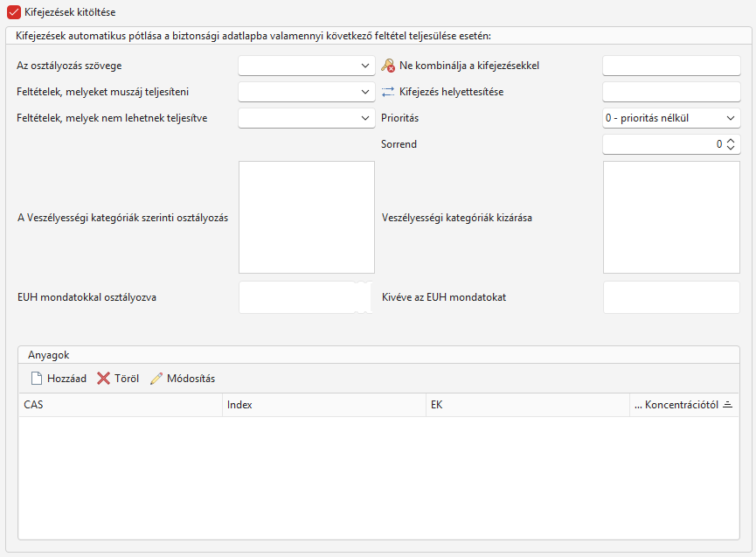The width and height of the screenshot is (756, 557).
Task: Open Feltételek, melyek nem lehetnek teljesítve dropdown
Action: [x=306, y=118]
